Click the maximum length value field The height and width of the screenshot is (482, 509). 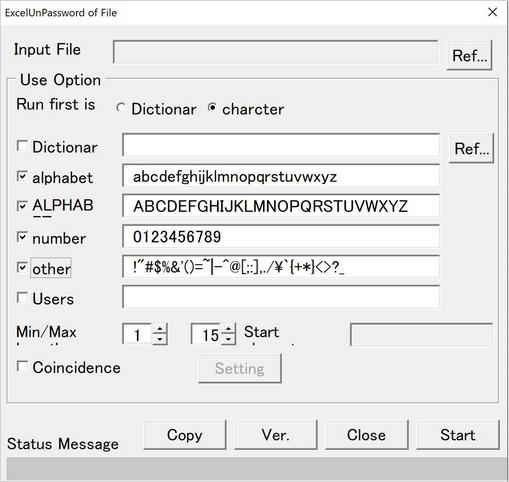pos(206,334)
